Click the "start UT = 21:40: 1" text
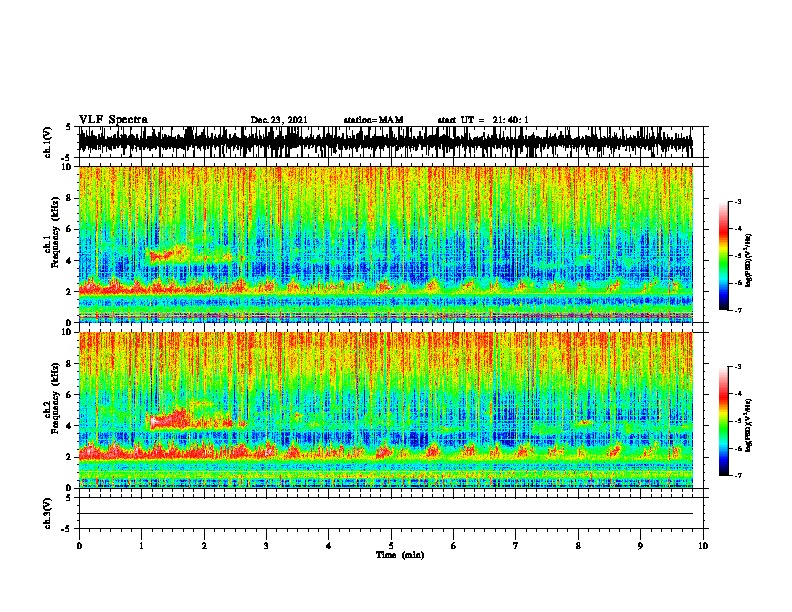The image size is (792, 612). click(483, 120)
